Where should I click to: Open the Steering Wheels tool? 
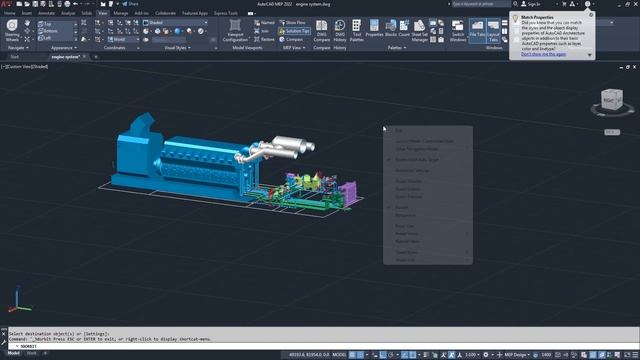[x=12, y=30]
